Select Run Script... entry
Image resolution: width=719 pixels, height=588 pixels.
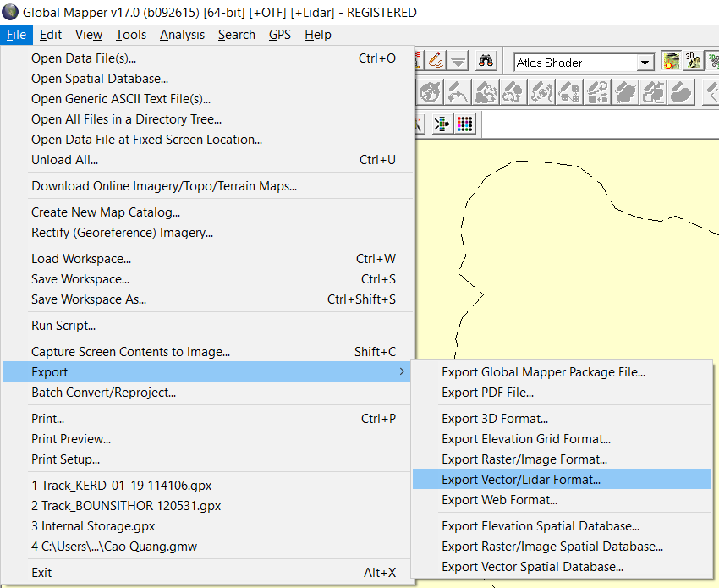(x=208, y=325)
